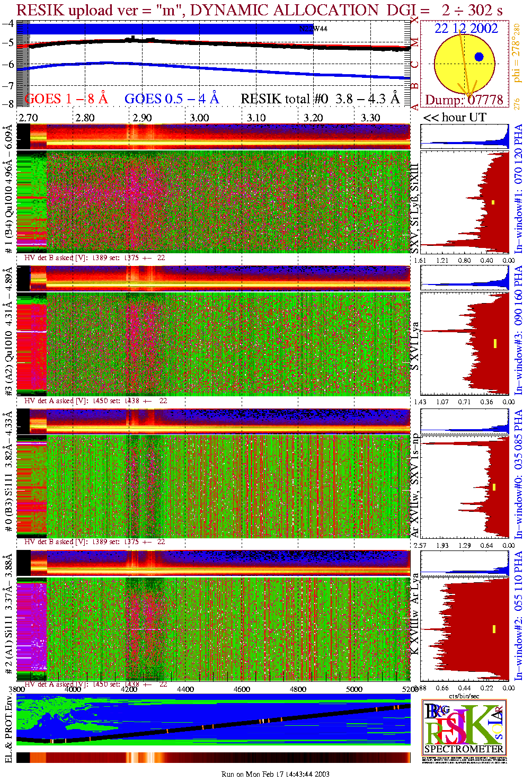Click the world map in the orbit panel
Screen dimensions: 532x782
(58, 713)
